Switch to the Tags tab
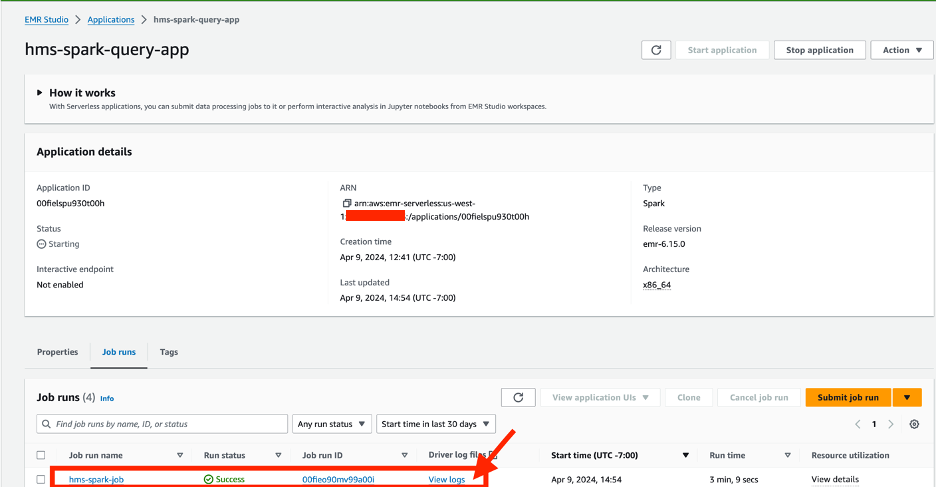Screen dimensions: 936x488 coord(169,352)
